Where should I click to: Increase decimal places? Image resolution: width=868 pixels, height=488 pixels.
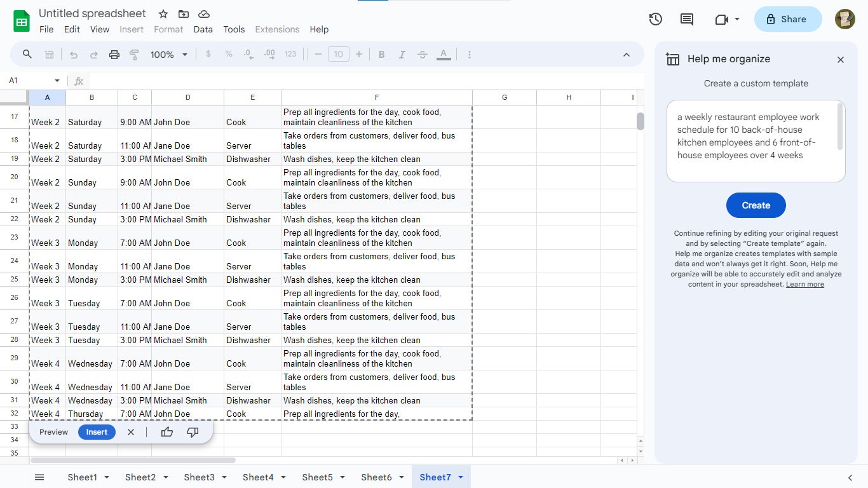pos(269,54)
